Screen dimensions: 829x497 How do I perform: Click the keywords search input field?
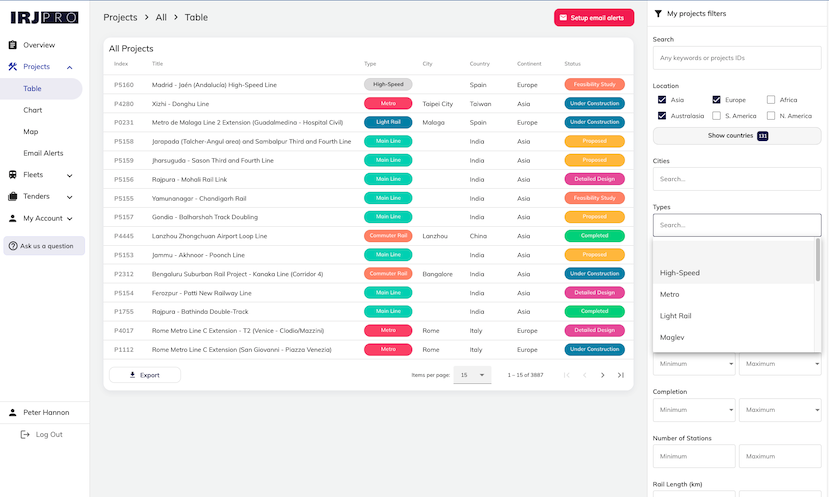pyautogui.click(x=736, y=59)
